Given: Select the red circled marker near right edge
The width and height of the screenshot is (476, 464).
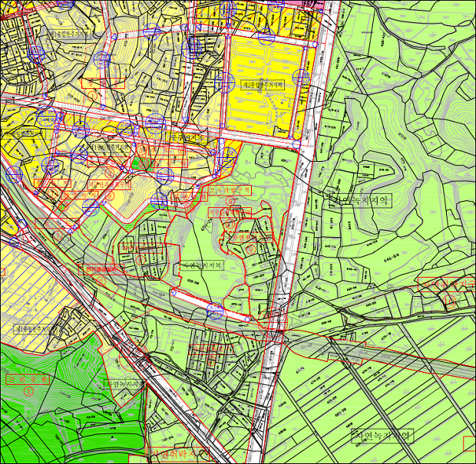Looking at the screenshot, I should [x=451, y=301].
